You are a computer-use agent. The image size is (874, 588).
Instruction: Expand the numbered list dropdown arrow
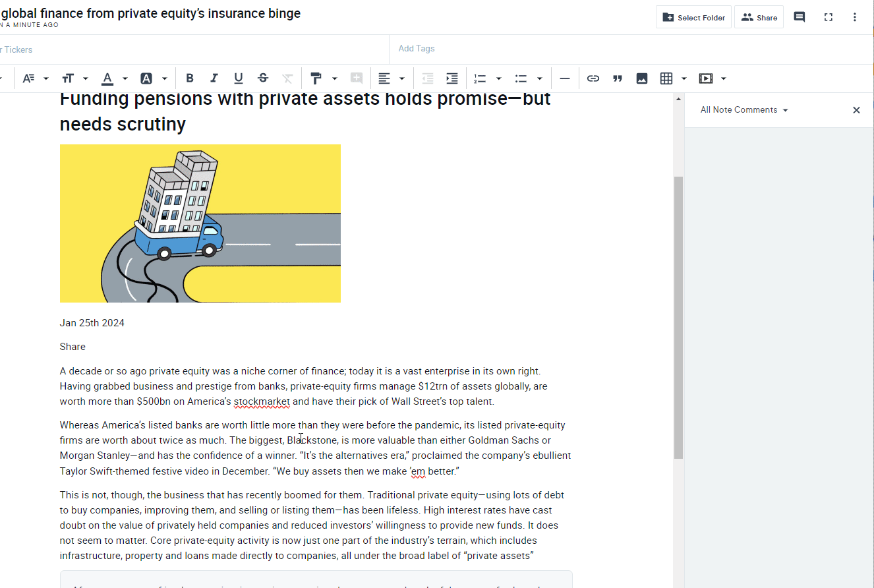click(x=498, y=78)
